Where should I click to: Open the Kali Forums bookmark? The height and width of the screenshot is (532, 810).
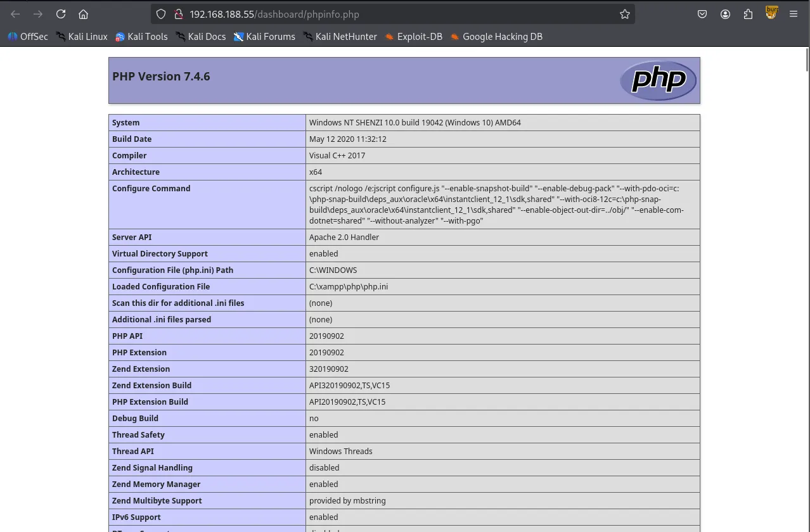265,37
